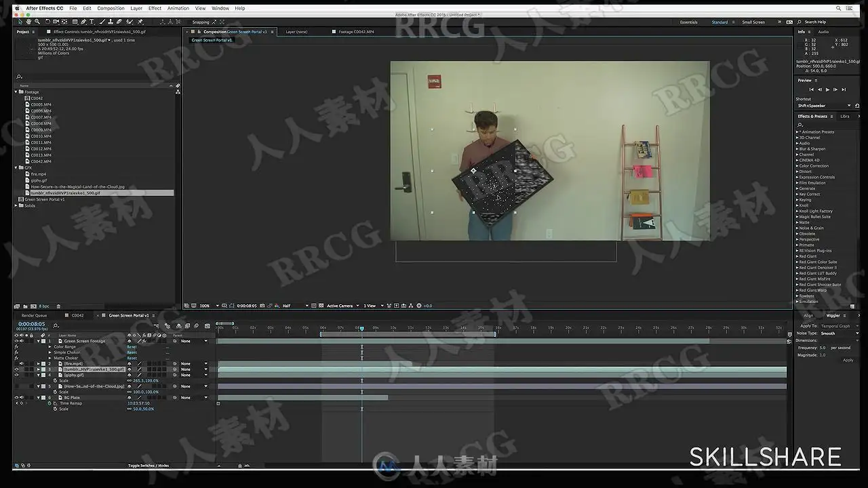Screen dimensions: 868x488
Task: Click the timeline layer search icon
Action: 55,326
